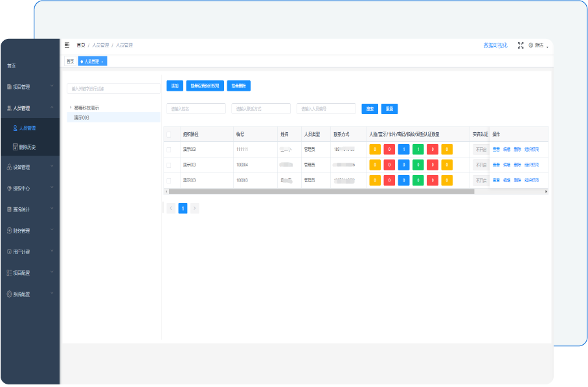Click the sidebar collapse hamburger icon
This screenshot has width=588, height=387.
(67, 45)
